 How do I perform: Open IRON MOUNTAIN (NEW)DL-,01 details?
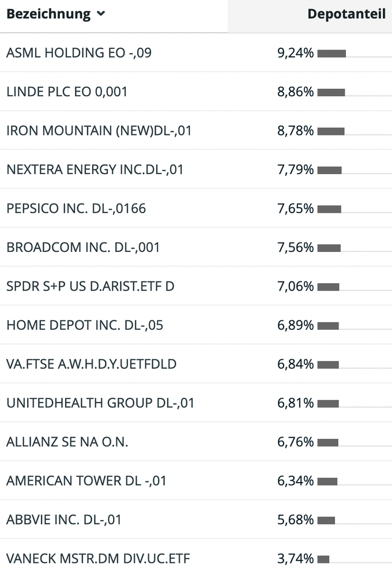99,131
